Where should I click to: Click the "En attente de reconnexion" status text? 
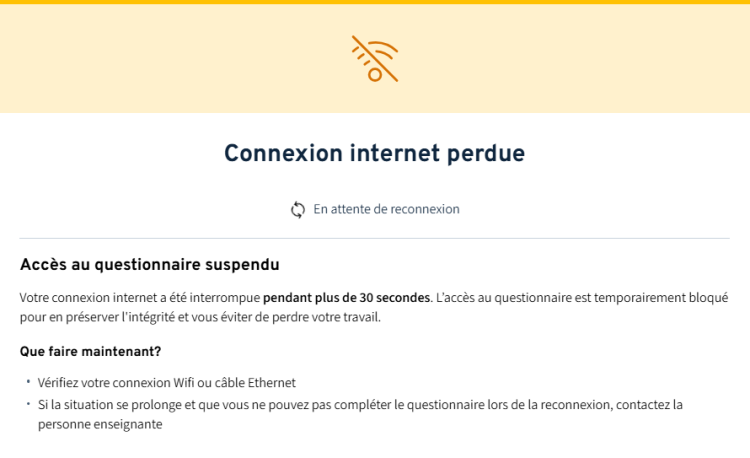click(x=386, y=209)
